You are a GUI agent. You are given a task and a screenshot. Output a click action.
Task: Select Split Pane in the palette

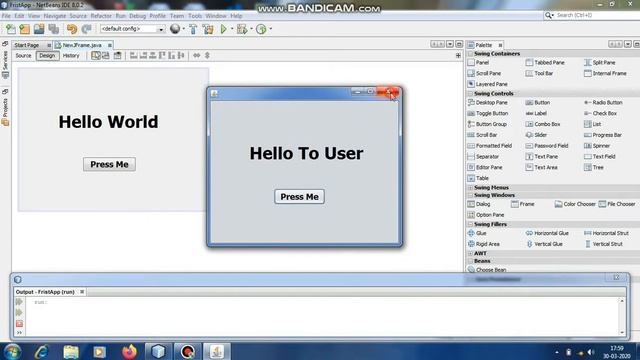[600, 63]
